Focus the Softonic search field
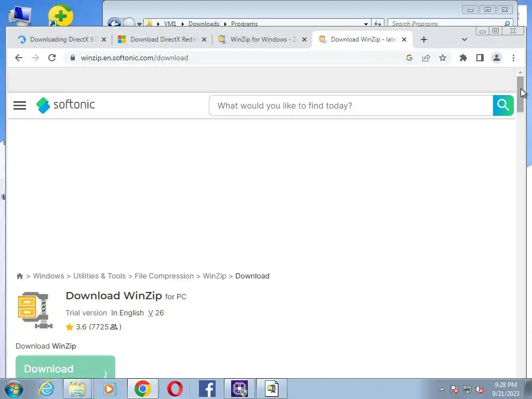Viewport: 532px width, 399px height. click(351, 105)
